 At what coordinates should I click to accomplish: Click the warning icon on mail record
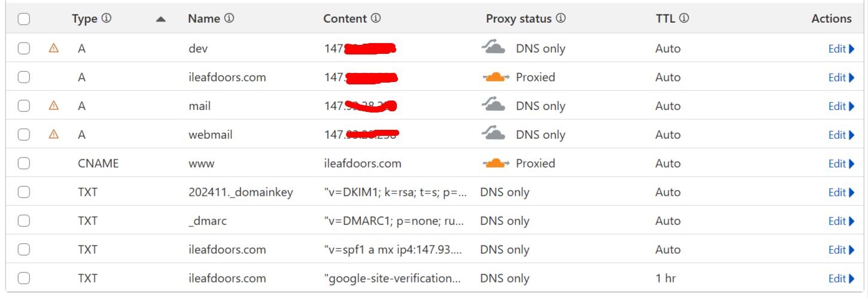[54, 106]
